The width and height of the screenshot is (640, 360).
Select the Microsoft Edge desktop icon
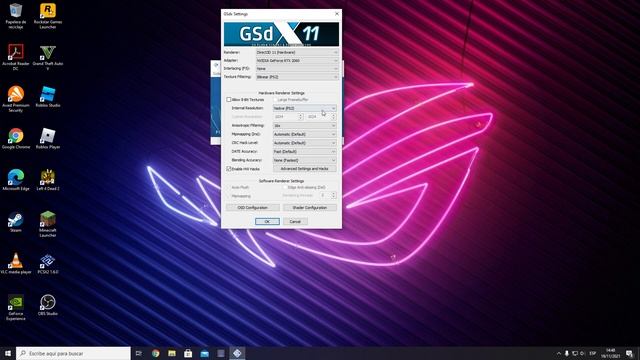(16, 180)
